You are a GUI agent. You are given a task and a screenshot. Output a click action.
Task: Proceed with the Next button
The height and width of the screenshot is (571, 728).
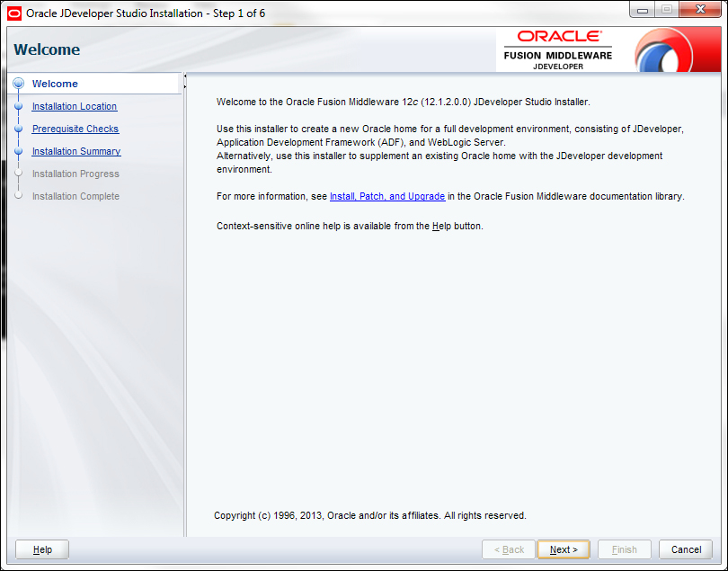pos(564,549)
